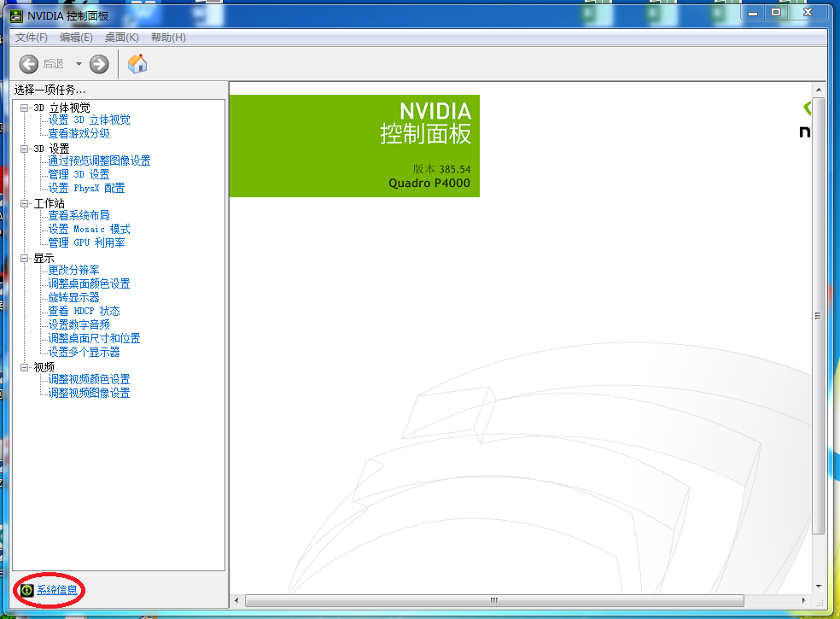Select 查看游戏分级
Image resolution: width=840 pixels, height=619 pixels.
coord(79,133)
